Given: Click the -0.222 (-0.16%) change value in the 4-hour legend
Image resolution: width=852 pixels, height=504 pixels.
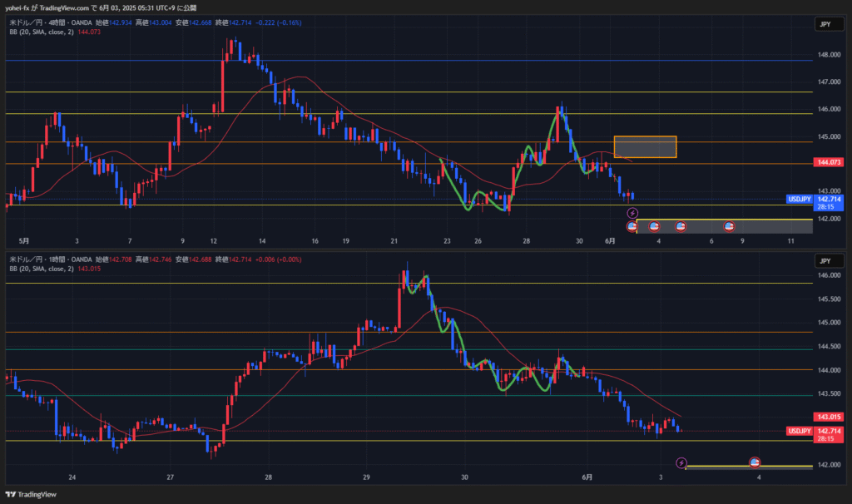Looking at the screenshot, I should pos(278,22).
